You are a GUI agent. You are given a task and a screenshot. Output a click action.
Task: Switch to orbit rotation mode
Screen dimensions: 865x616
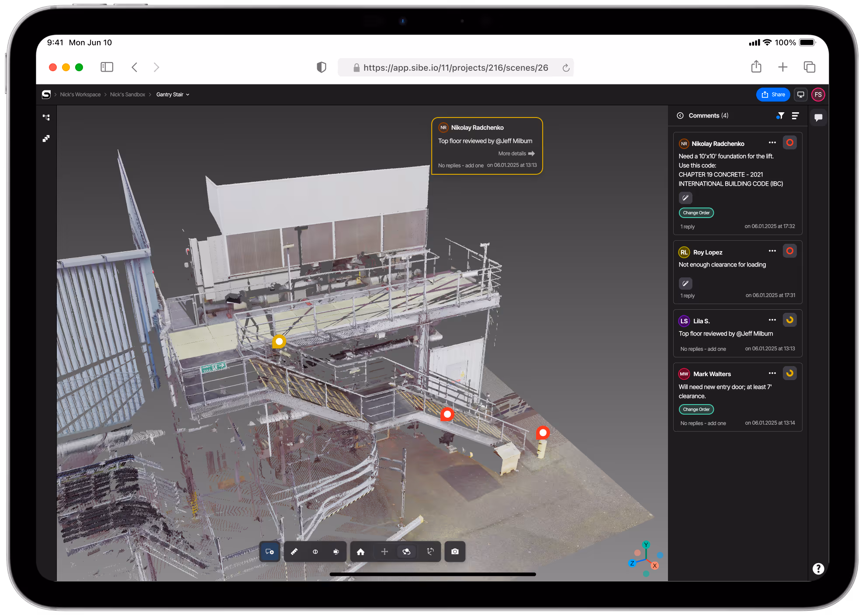click(406, 552)
